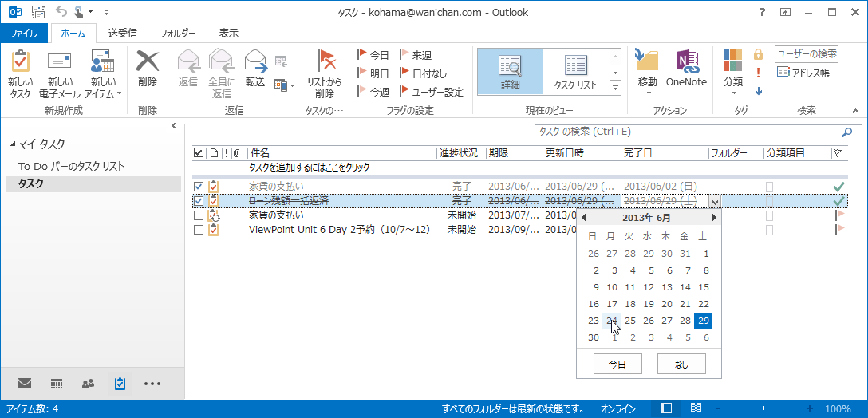Set the flag to 来週

[x=416, y=55]
